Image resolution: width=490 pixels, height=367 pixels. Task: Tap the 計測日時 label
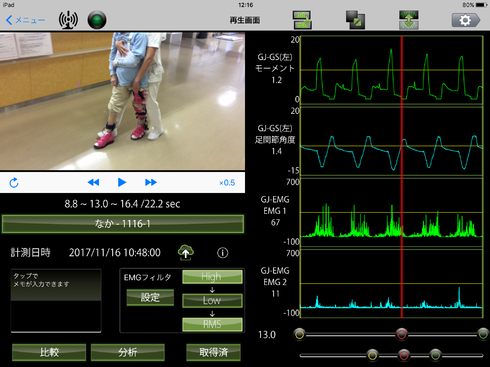(30, 253)
